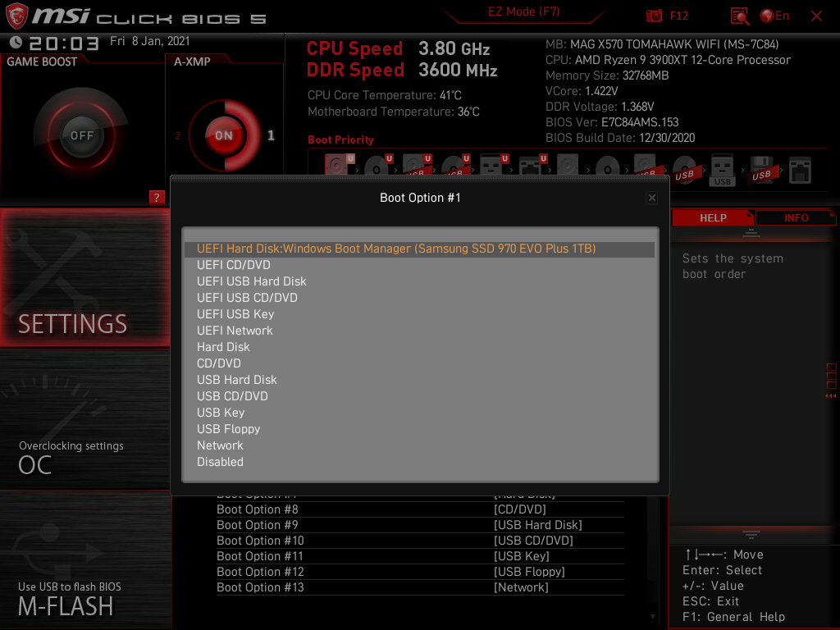Select A-XMP profile 1
840x630 pixels.
(x=271, y=135)
